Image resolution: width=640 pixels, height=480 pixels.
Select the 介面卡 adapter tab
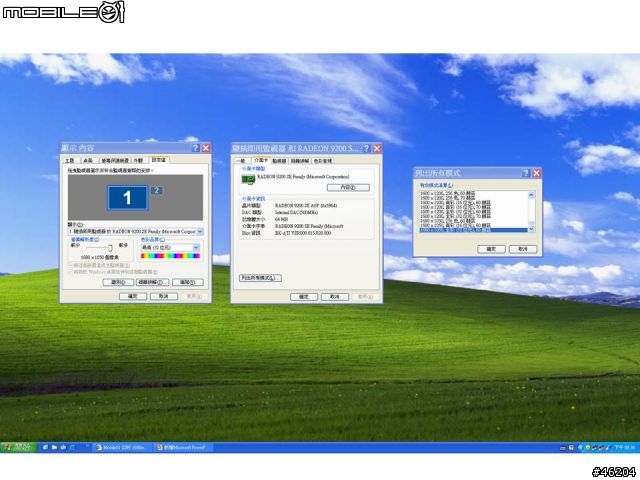pos(260,160)
